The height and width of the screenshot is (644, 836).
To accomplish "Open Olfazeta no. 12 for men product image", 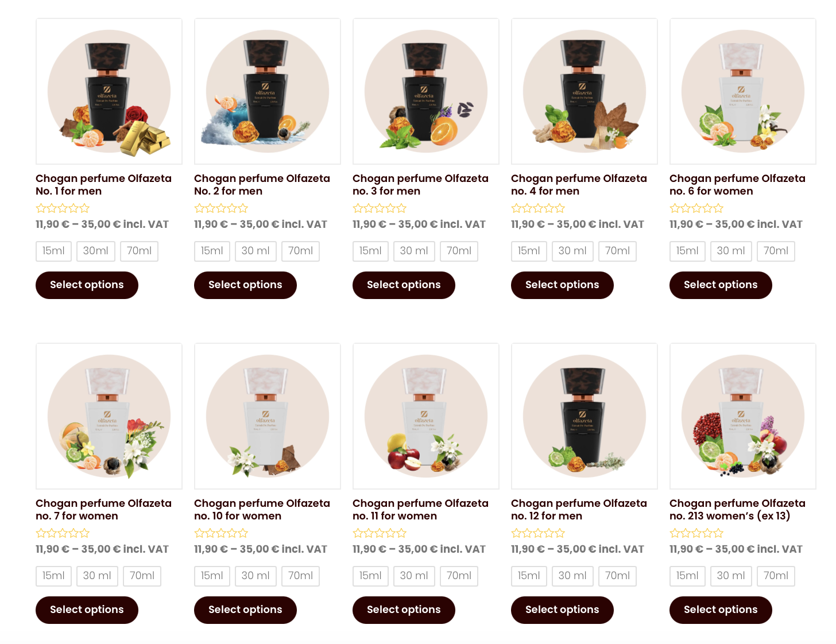I will coord(585,416).
